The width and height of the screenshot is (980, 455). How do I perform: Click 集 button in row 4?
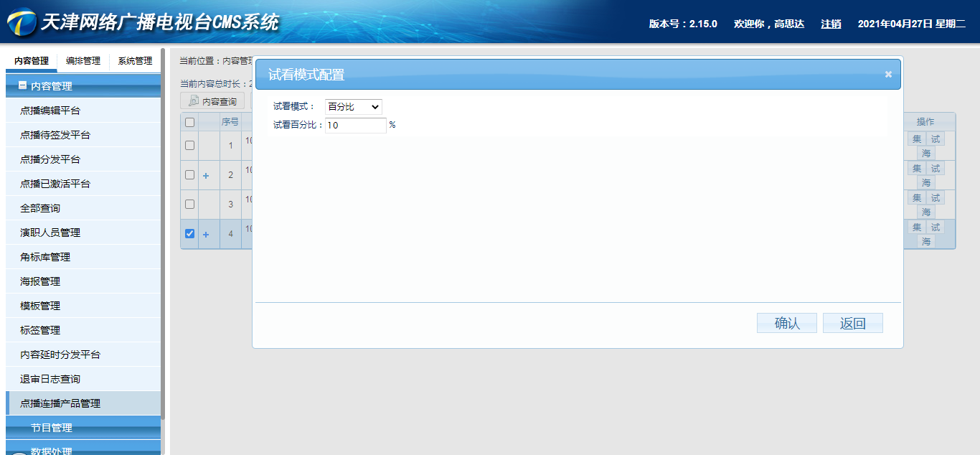click(917, 227)
